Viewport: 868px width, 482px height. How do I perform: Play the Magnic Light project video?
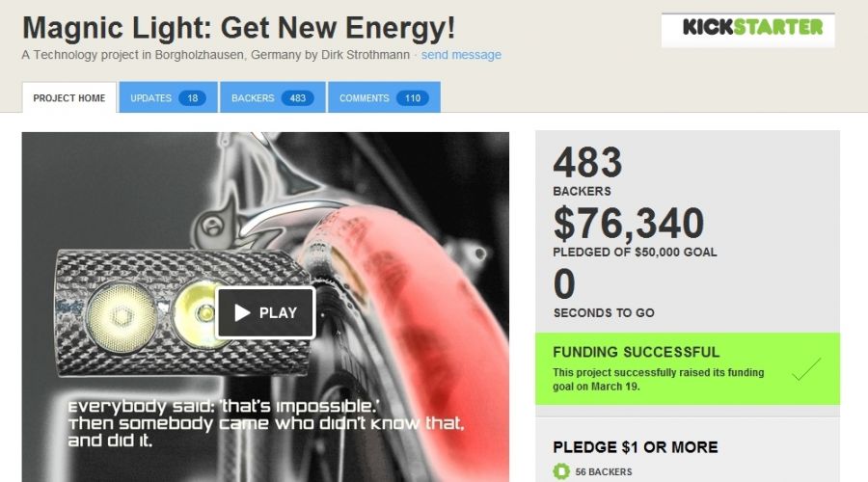pos(266,312)
